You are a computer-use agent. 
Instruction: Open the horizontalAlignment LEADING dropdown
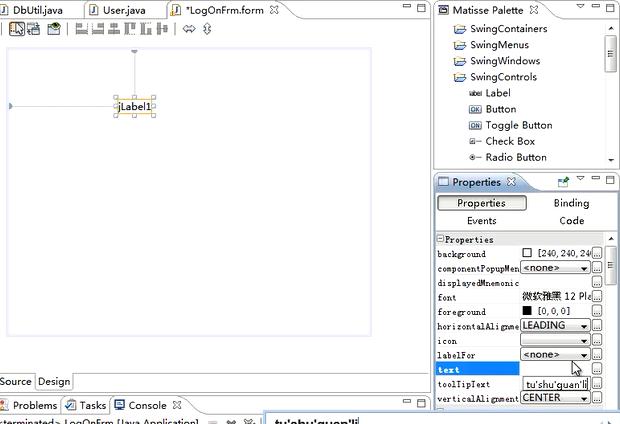(x=555, y=326)
